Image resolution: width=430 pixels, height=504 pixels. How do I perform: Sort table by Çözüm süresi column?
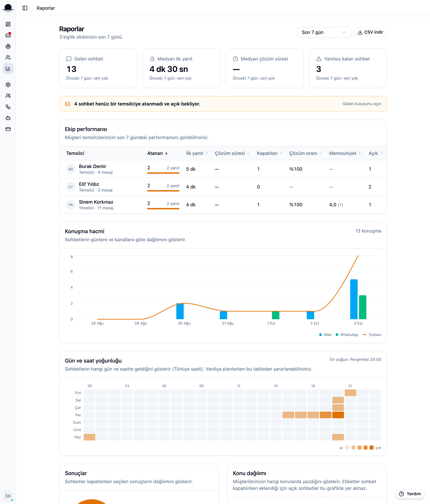tap(232, 153)
